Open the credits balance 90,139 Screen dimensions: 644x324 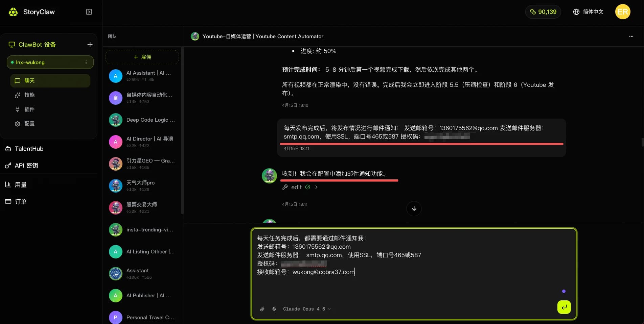[543, 12]
